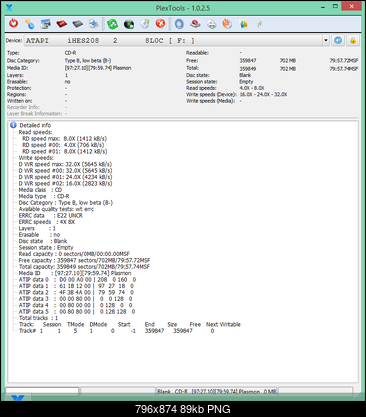366x417 pixels.
Task: Click the PlexTools title bar app icon
Action: coord(9,7)
